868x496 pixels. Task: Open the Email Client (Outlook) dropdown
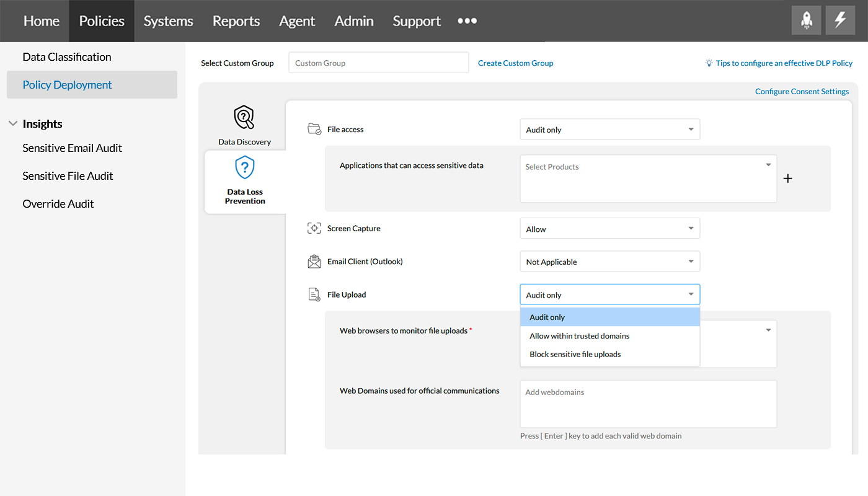coord(609,262)
